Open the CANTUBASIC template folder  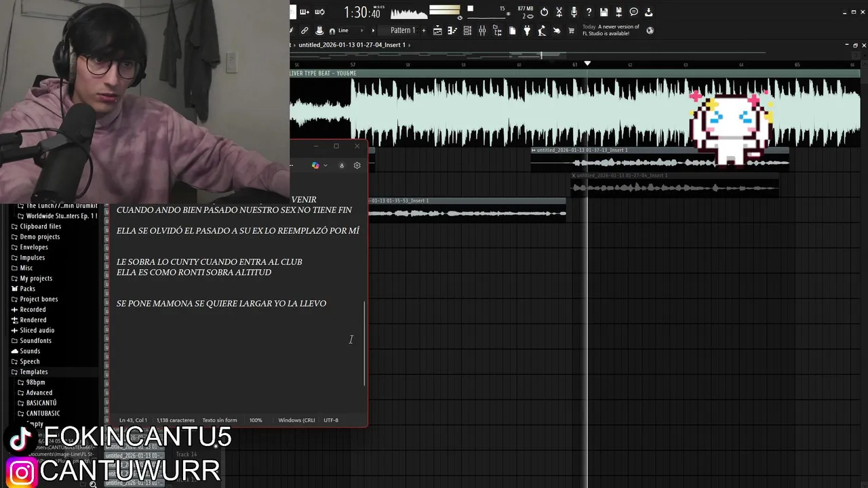click(43, 413)
